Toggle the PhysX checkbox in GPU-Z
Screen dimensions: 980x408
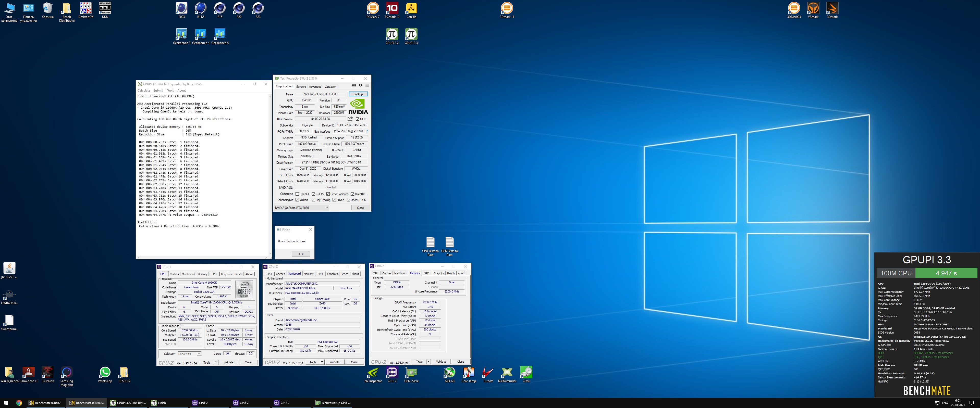[334, 200]
